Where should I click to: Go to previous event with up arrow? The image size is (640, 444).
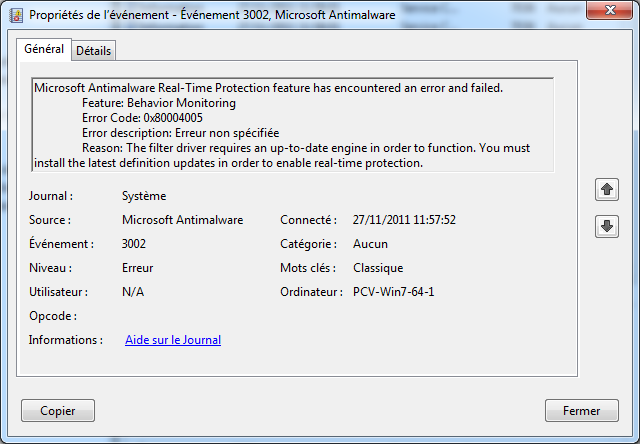click(x=607, y=189)
